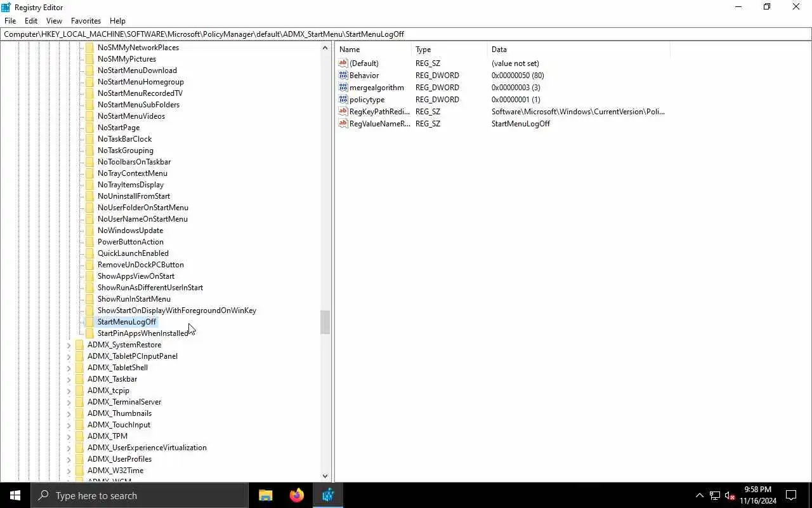Screen dimensions: 812x508
Task: Open the File menu
Action: (10, 21)
